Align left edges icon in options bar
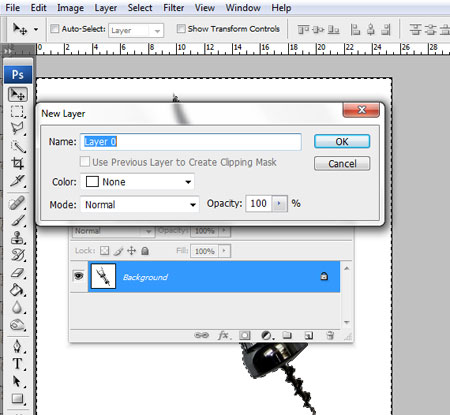Screen dimensions: 450x415 355,30
